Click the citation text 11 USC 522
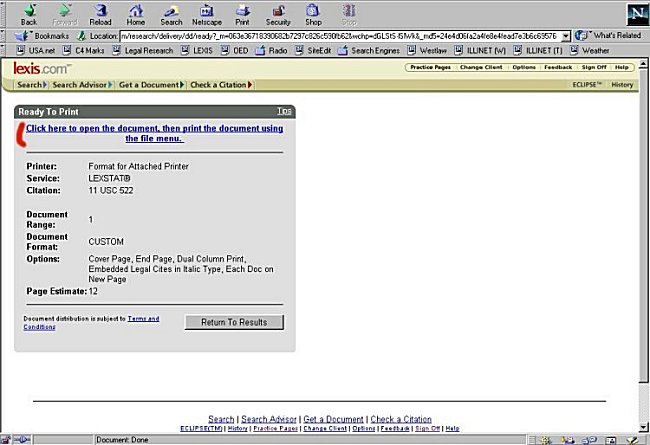650x445 pixels. tap(111, 190)
